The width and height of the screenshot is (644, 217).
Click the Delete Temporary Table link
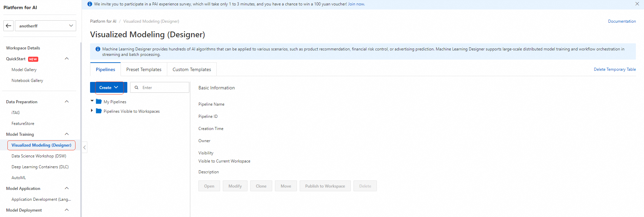point(615,69)
